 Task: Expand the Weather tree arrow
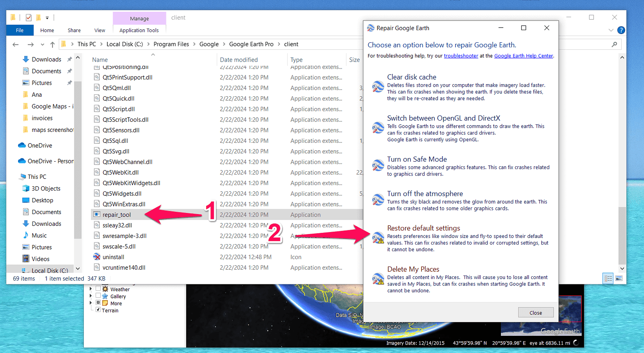91,289
